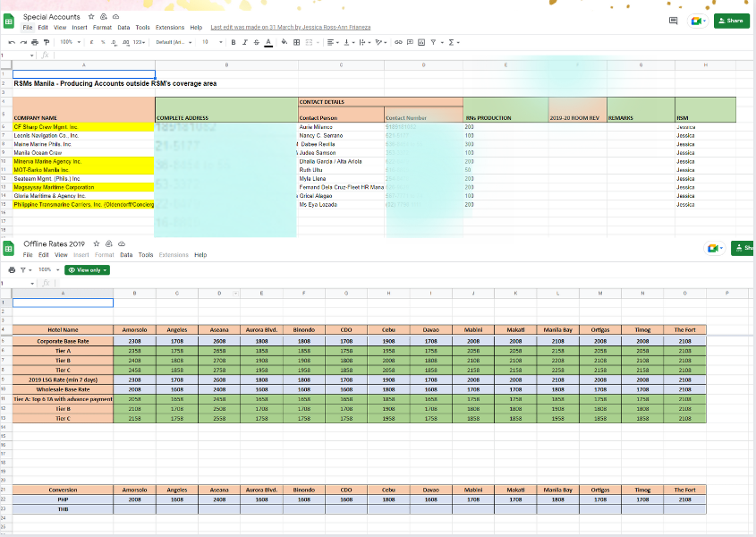The width and height of the screenshot is (756, 537).
Task: Click move icon for Offline Rates 2019
Action: (109, 243)
